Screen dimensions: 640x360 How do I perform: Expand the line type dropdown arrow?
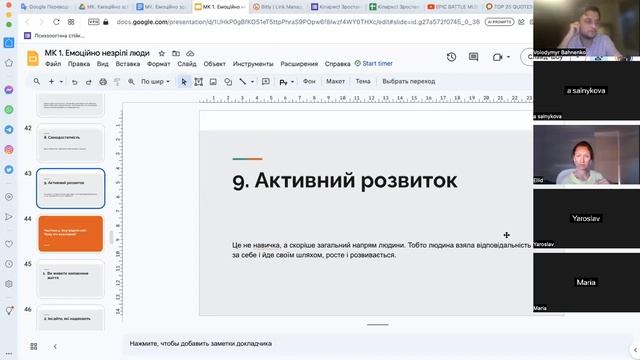click(x=252, y=82)
